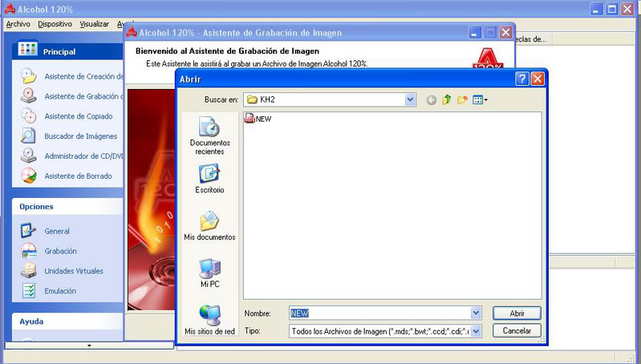641x364 pixels.
Task: Minimize the Asistente de Grabación de Imagen window
Action: pos(475,32)
